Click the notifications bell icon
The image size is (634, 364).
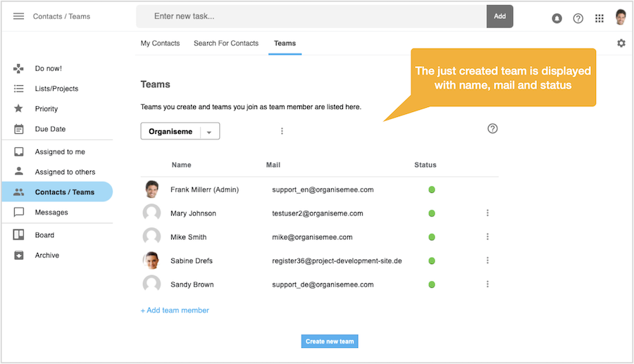click(x=557, y=18)
